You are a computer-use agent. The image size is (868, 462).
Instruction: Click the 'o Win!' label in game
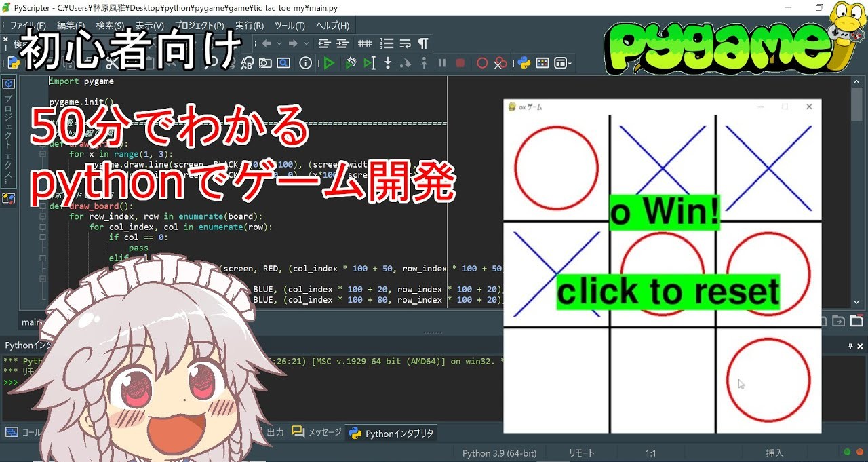[665, 212]
